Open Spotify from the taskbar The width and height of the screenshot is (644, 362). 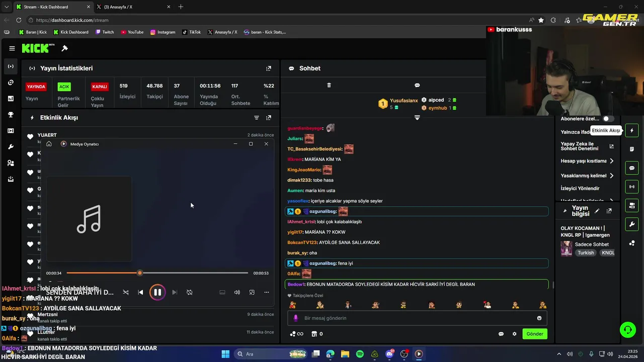[x=360, y=354]
